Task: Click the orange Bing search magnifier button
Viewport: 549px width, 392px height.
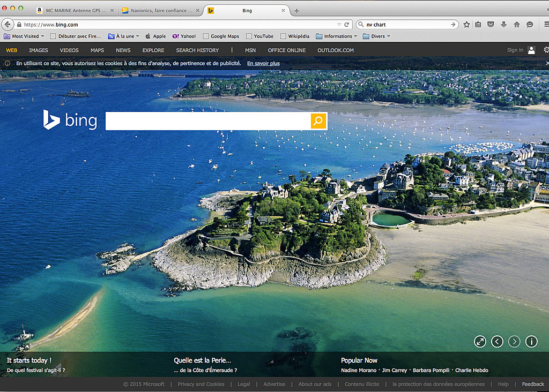Action: click(318, 121)
